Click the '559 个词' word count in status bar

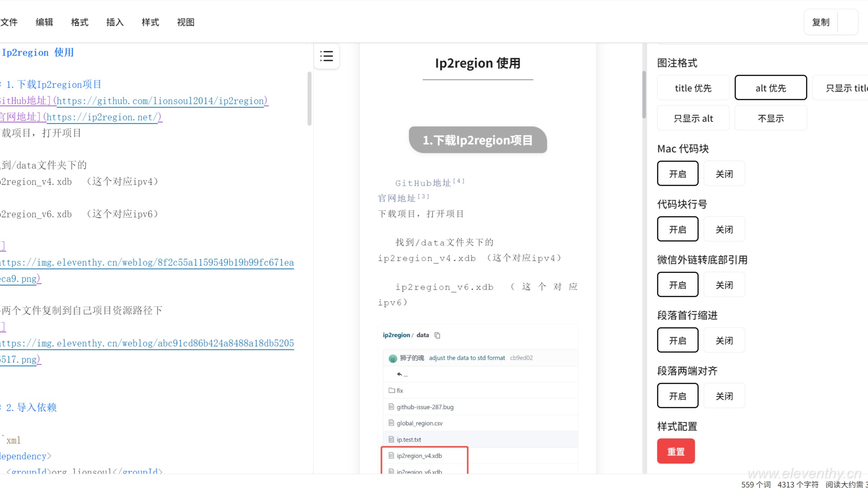(x=755, y=484)
